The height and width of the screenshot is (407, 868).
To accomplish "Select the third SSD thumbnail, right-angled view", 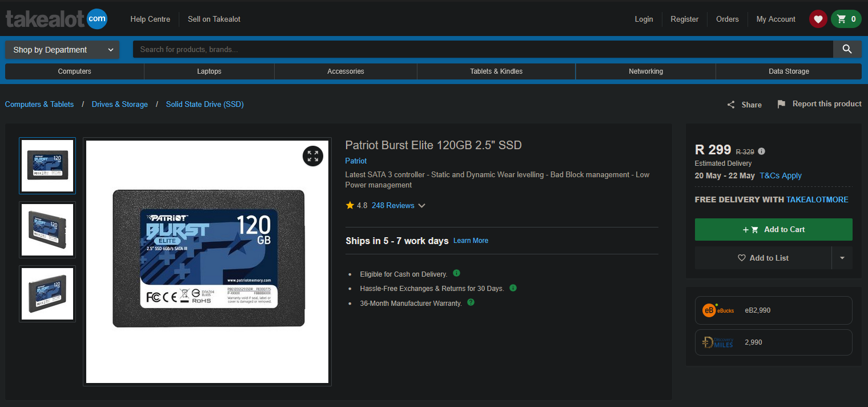I will point(47,294).
